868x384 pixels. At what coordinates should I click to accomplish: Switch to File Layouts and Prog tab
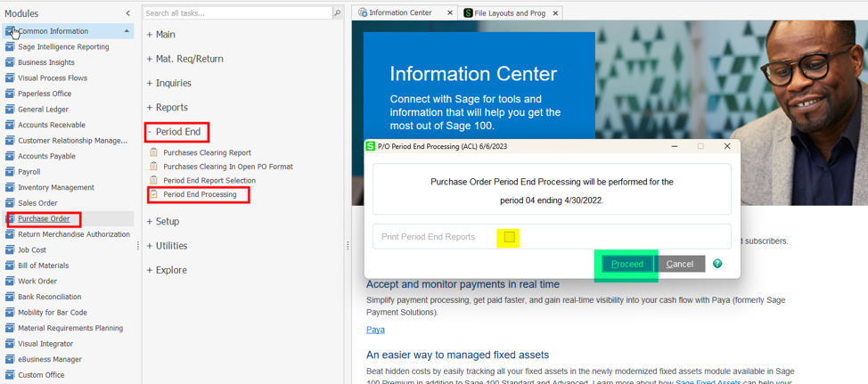(x=510, y=12)
